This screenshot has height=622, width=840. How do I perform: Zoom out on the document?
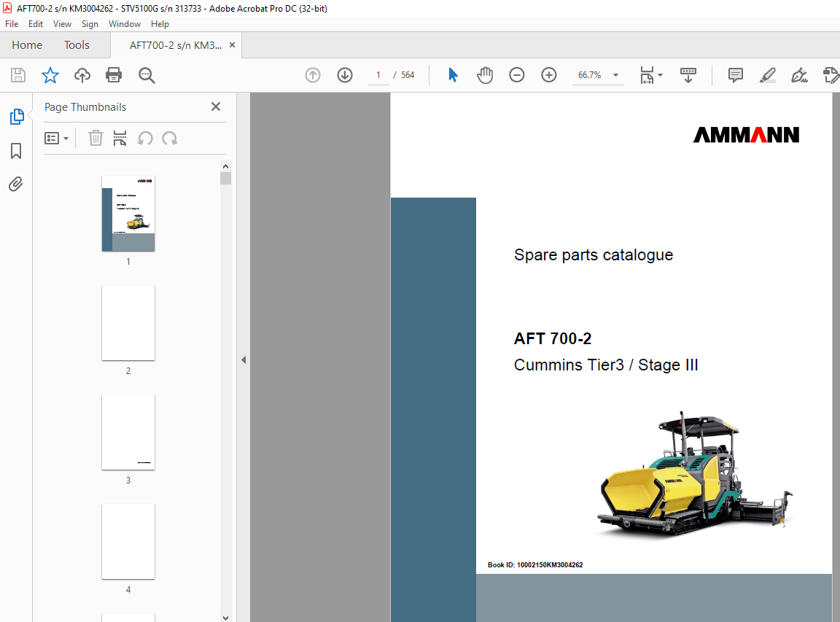[516, 75]
